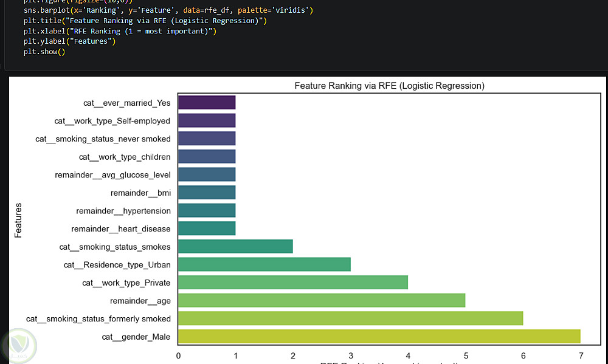Screen dimensions: 608x364
Task: Click the chart title 'Feature Ranking via RFE'
Action: coord(389,86)
